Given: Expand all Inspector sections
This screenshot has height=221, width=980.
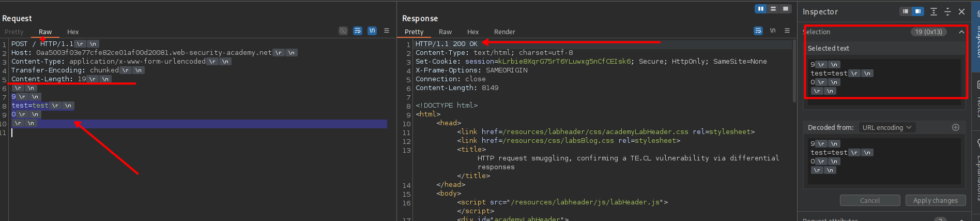Looking at the screenshot, I should pos(933,11).
